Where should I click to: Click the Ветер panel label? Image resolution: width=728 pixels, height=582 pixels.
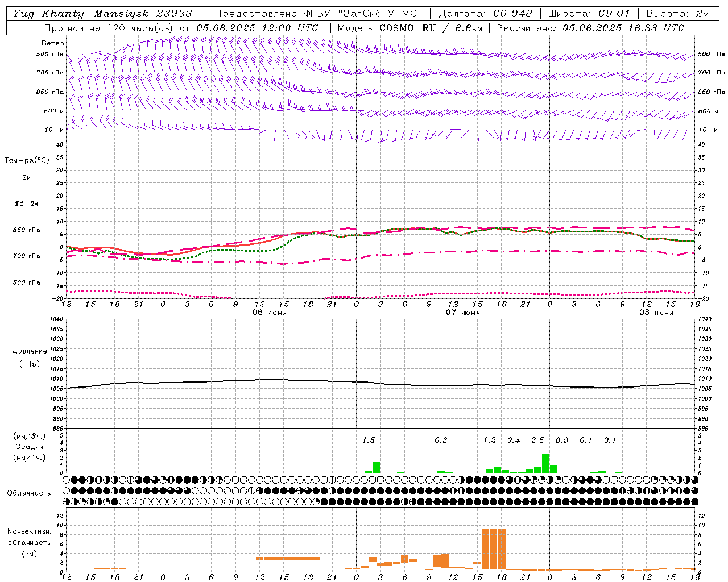(53, 43)
